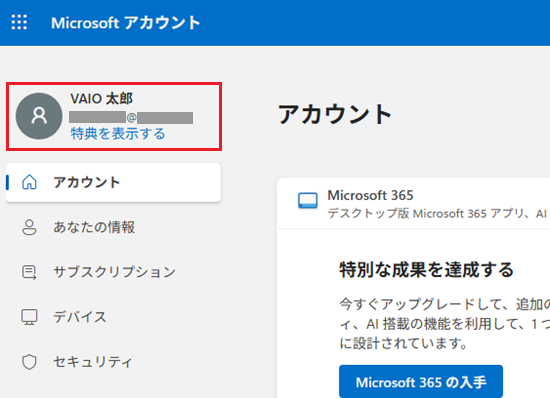This screenshot has height=398, width=550.
Task: Click the Microsoft 365 card title
Action: coord(370,195)
